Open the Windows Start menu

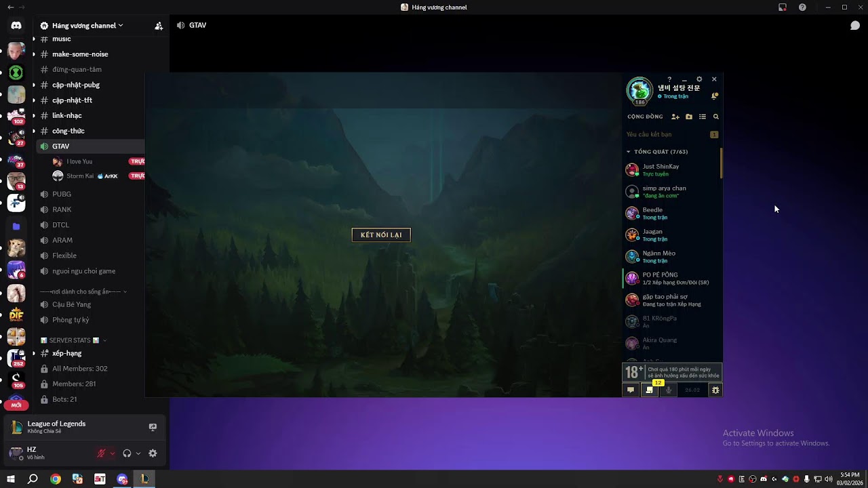coord(11,479)
